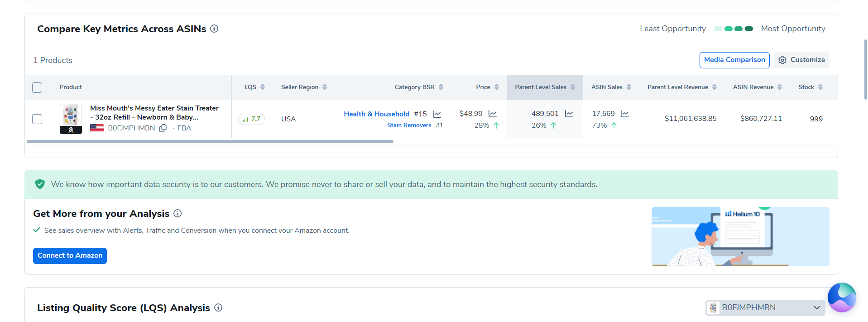Open Stain Removers subcategory link
The height and width of the screenshot is (322, 868).
coord(409,125)
